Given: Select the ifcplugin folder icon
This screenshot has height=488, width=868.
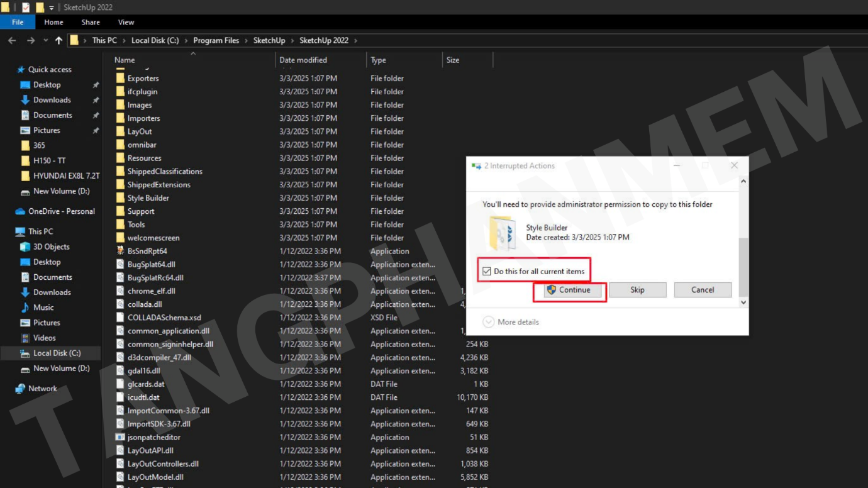Looking at the screenshot, I should pyautogui.click(x=121, y=92).
